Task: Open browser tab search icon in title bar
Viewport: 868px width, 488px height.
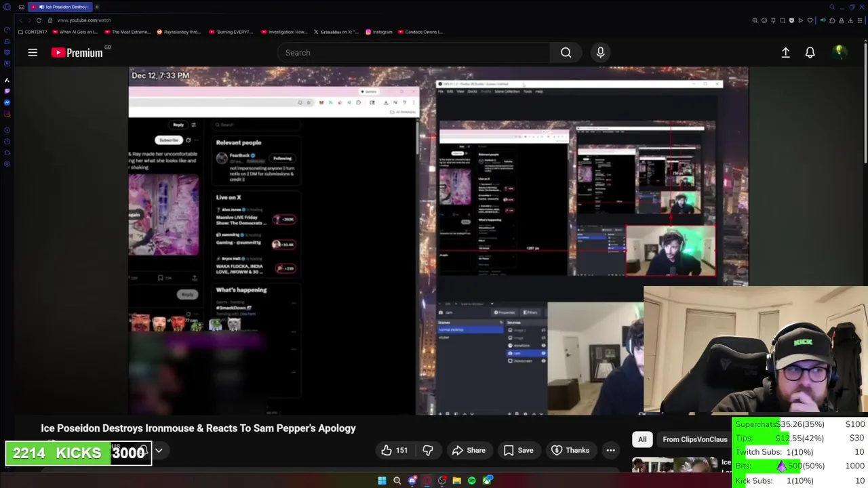Action: pos(832,7)
